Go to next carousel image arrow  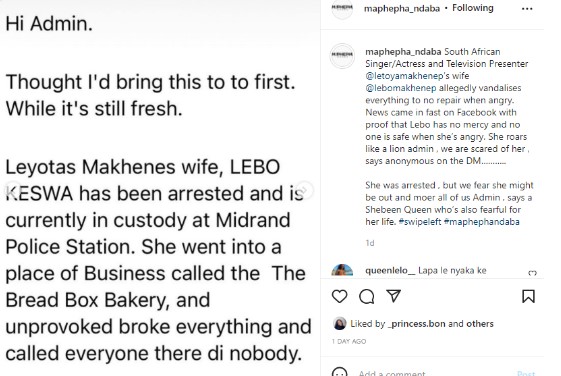point(304,190)
